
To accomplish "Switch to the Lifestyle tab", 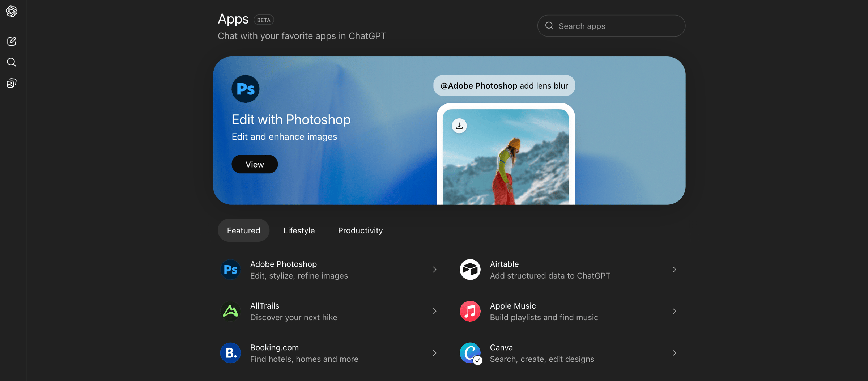I will pyautogui.click(x=299, y=230).
